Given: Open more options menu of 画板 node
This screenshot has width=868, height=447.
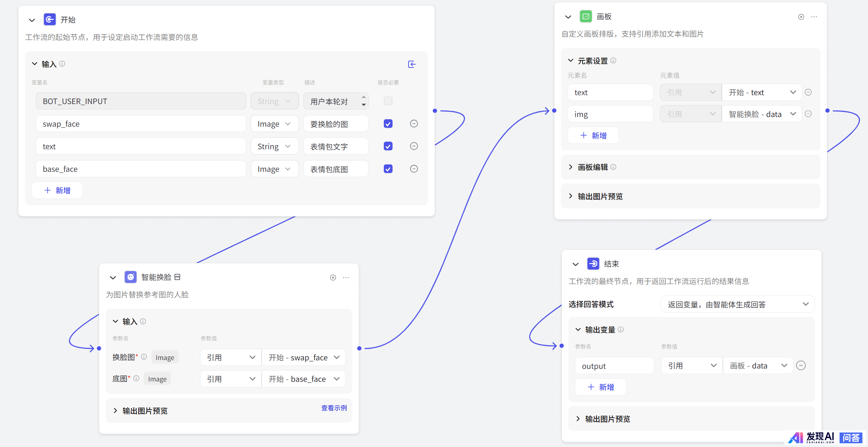Looking at the screenshot, I should pyautogui.click(x=814, y=17).
